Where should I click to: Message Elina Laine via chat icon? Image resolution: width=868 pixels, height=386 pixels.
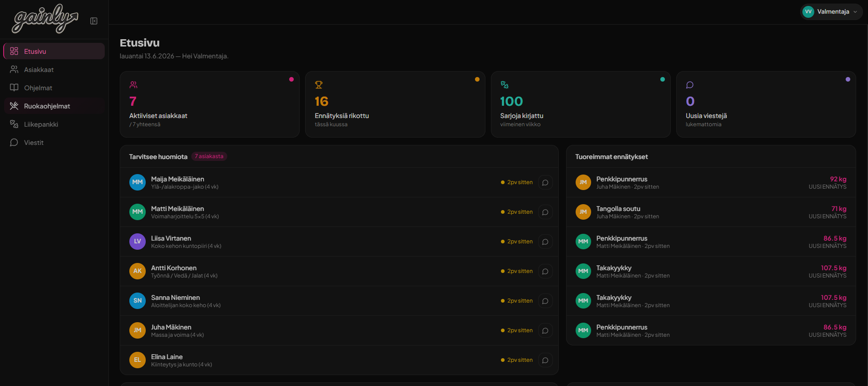pos(545,360)
